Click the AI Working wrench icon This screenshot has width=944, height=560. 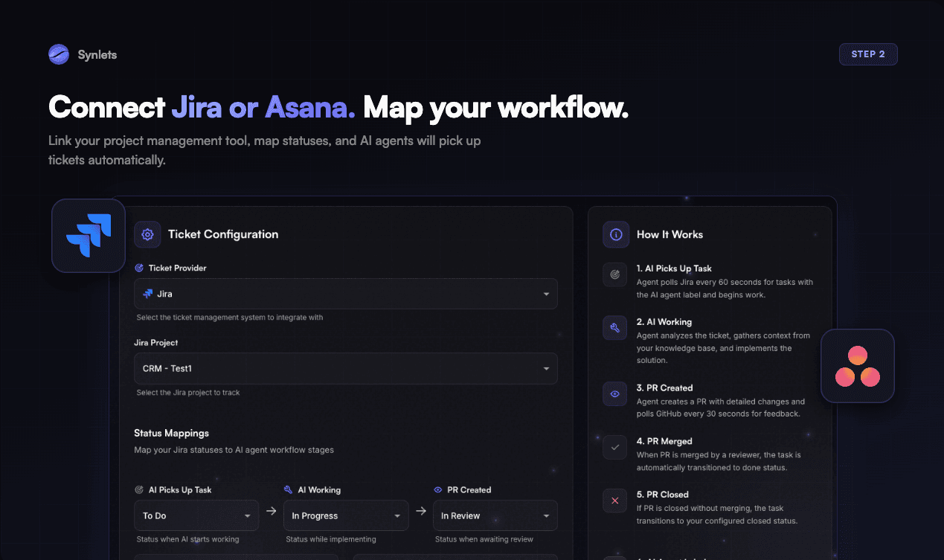[614, 327]
